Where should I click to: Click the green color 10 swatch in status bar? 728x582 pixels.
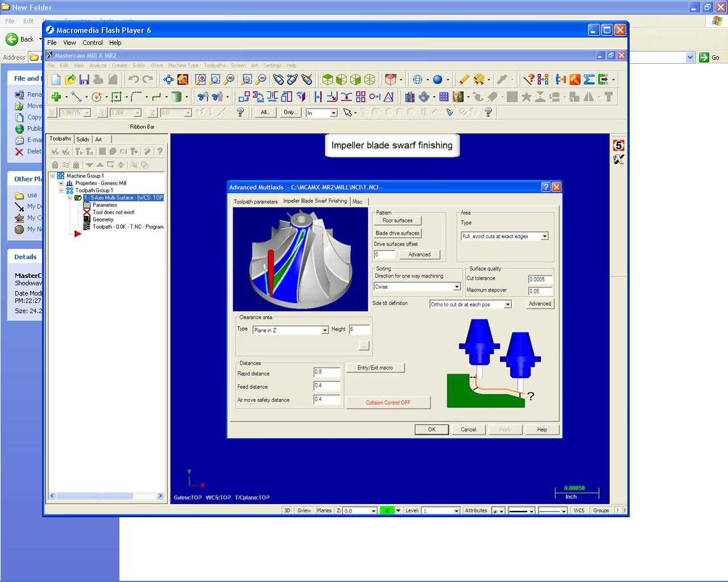(387, 511)
